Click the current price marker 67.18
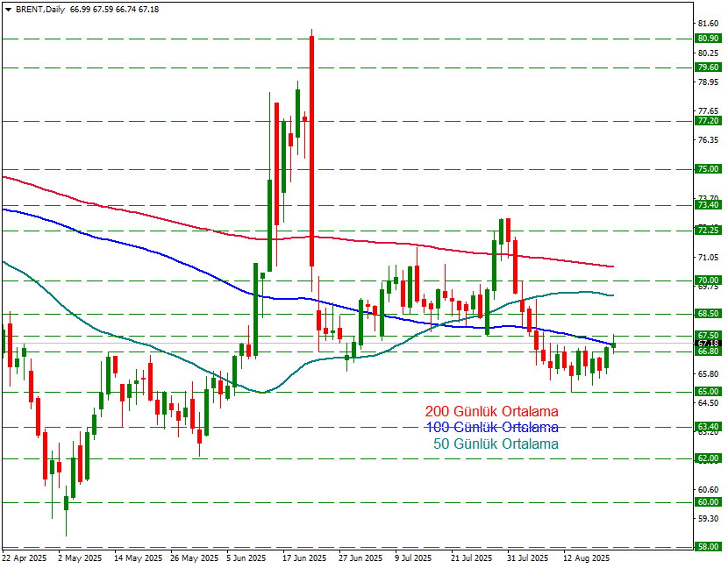The width and height of the screenshot is (728, 568). 709,344
